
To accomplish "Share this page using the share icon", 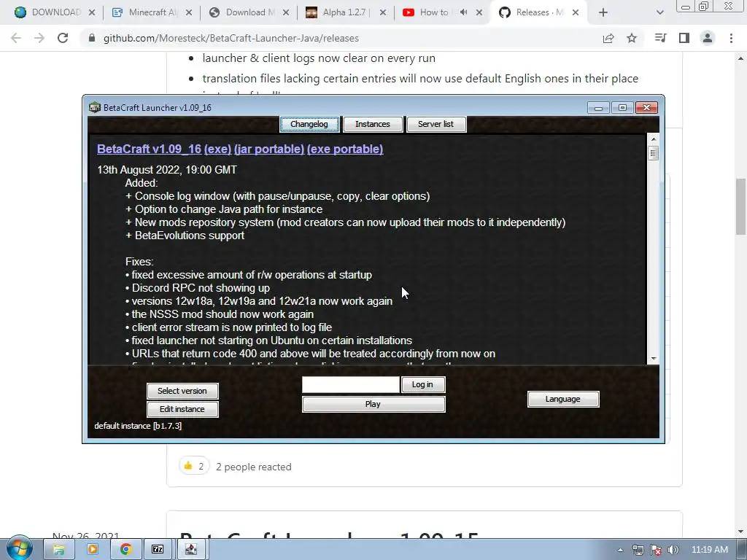I will click(x=608, y=38).
